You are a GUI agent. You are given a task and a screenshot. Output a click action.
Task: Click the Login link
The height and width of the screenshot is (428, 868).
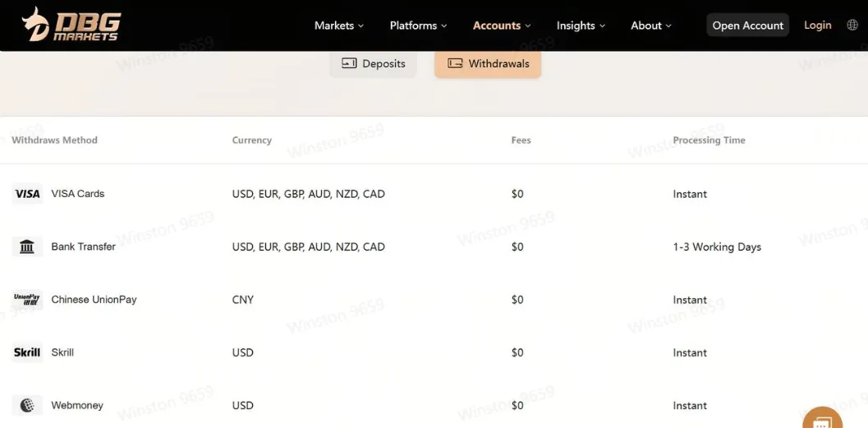(818, 25)
